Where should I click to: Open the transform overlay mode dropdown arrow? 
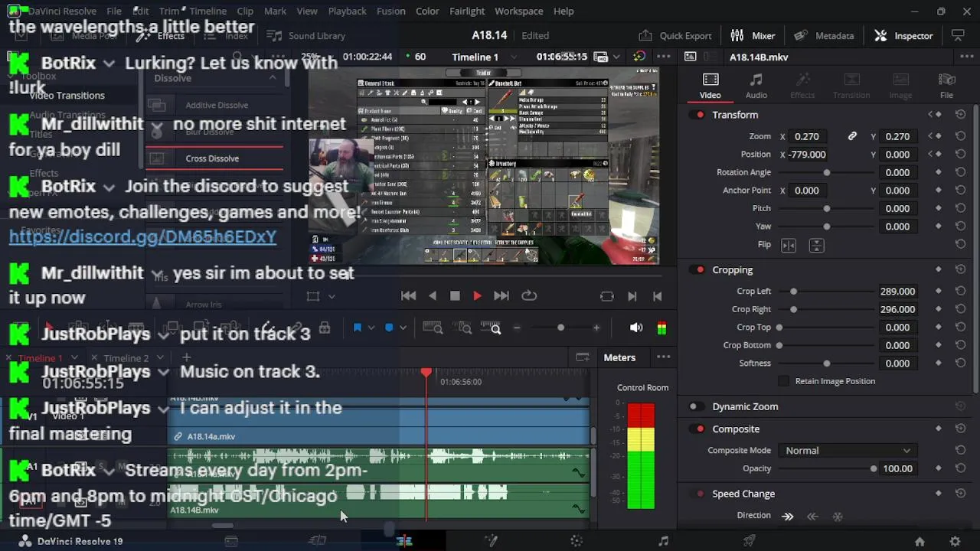click(x=332, y=296)
